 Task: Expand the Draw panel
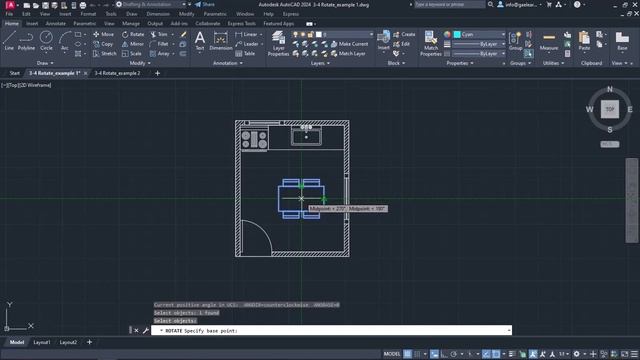[x=45, y=63]
